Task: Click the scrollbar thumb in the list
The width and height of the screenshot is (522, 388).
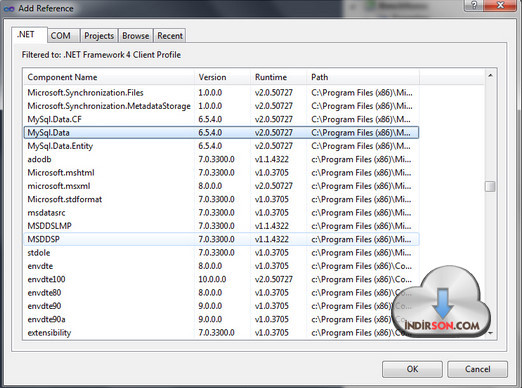Action: [490, 186]
